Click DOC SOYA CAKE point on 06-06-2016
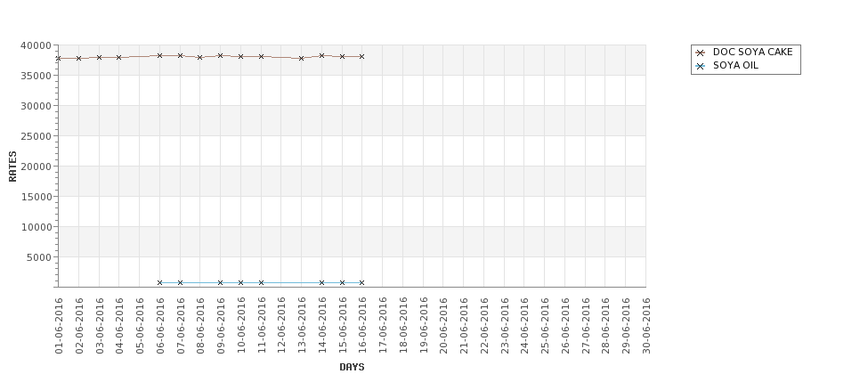 coord(160,55)
